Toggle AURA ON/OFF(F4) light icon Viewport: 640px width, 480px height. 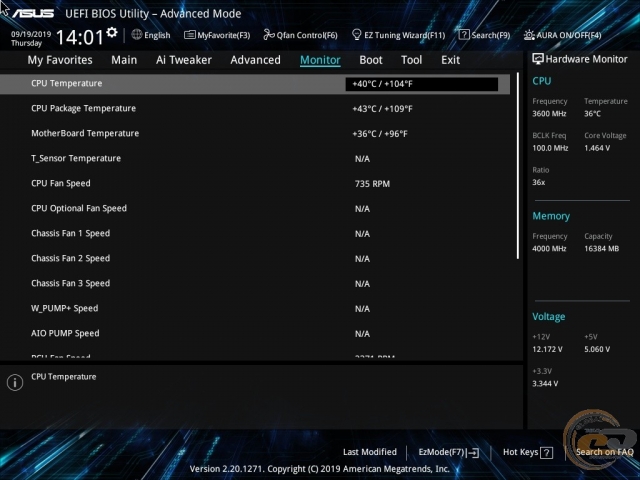click(x=529, y=35)
